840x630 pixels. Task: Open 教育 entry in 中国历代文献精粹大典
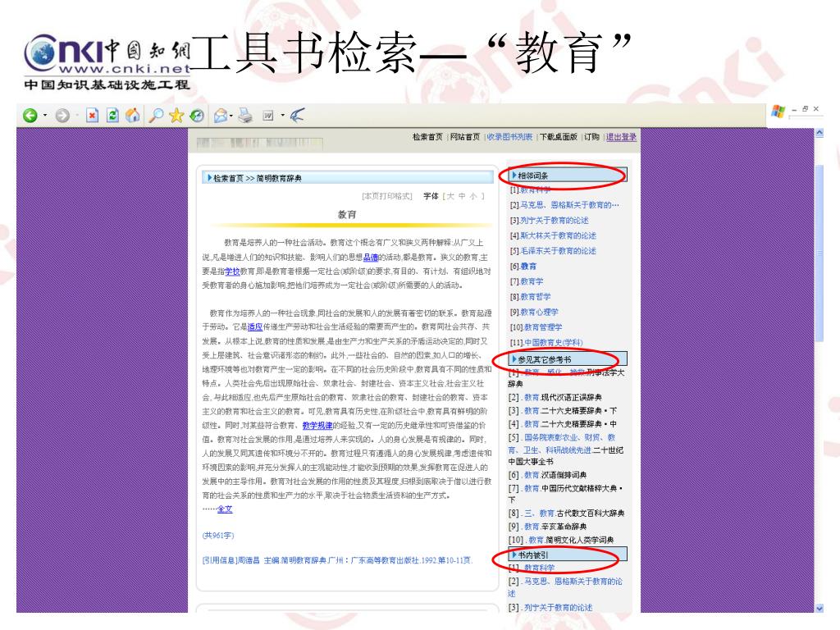(x=532, y=489)
